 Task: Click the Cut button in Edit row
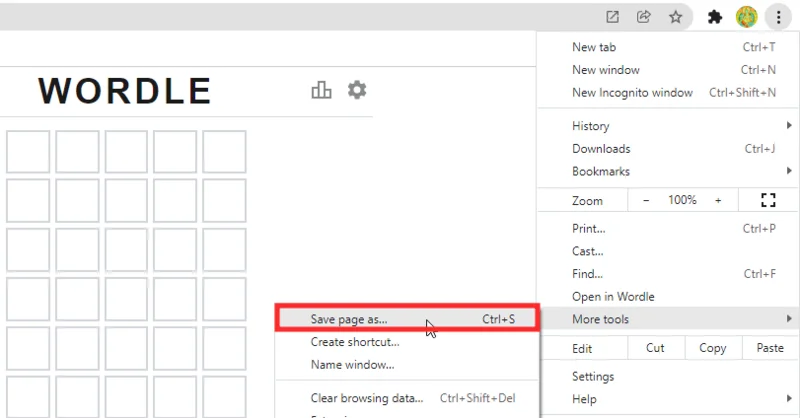655,348
